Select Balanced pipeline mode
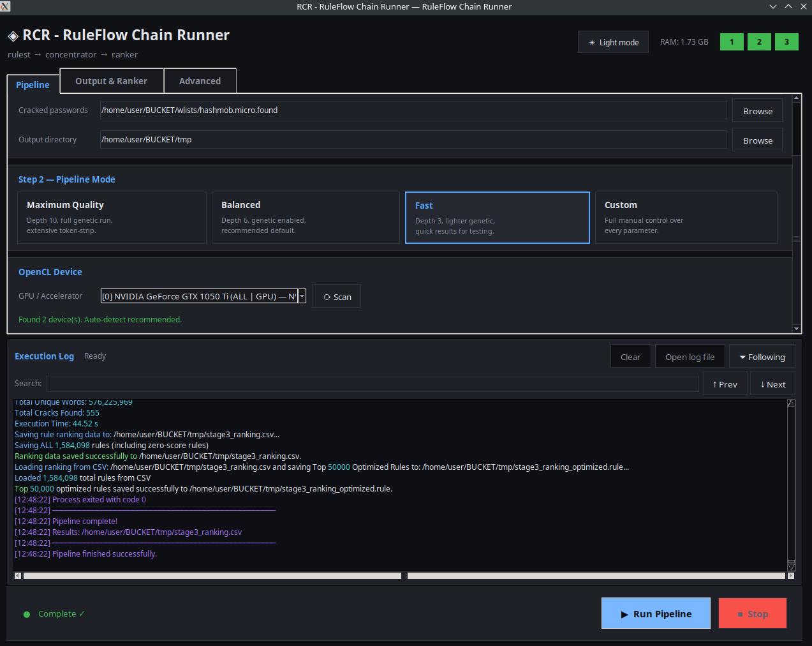Image resolution: width=812 pixels, height=646 pixels. click(306, 218)
